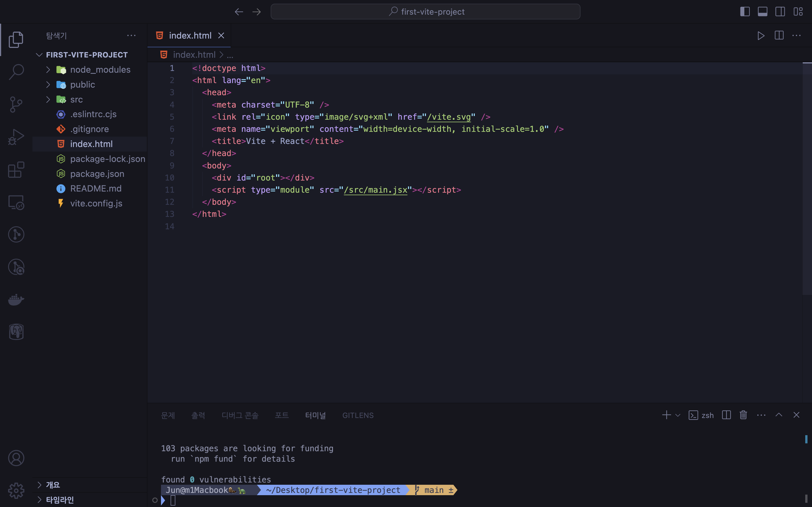Viewport: 812px width, 507px height.
Task: Toggle the secondary side bar
Action: pyautogui.click(x=780, y=12)
